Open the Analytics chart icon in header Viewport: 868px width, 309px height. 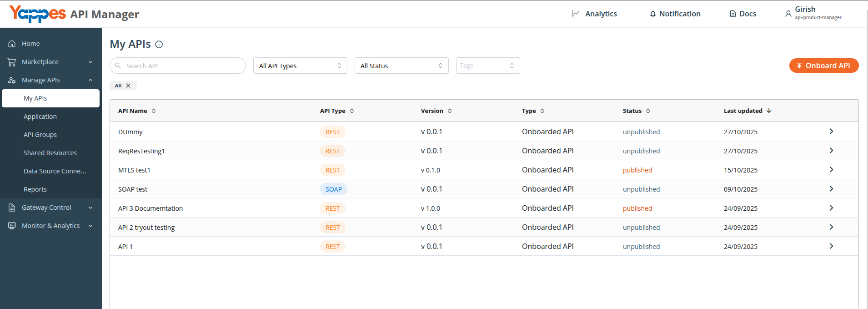[x=576, y=14]
